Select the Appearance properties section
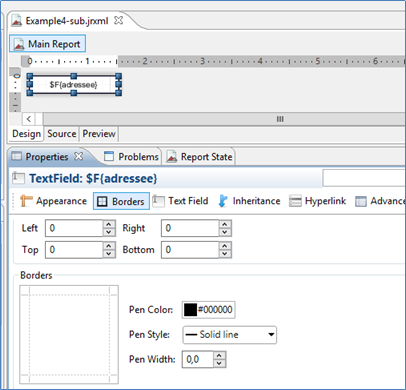The width and height of the screenshot is (406, 390). 53,201
